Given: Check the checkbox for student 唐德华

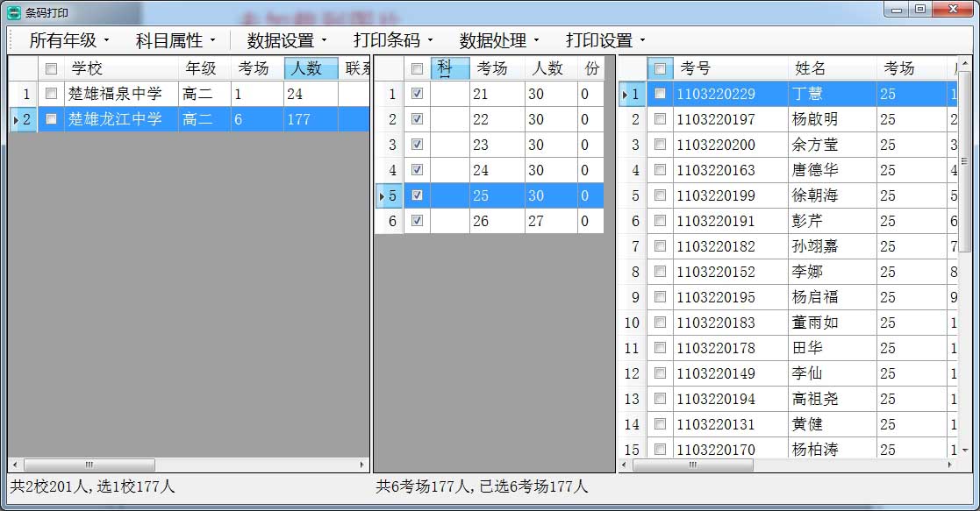Looking at the screenshot, I should coord(660,170).
